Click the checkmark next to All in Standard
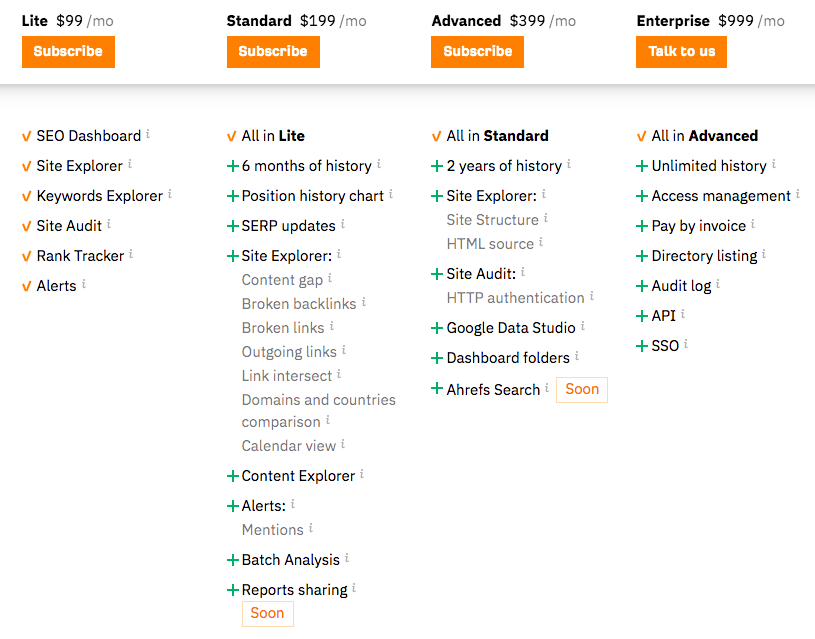 437,133
